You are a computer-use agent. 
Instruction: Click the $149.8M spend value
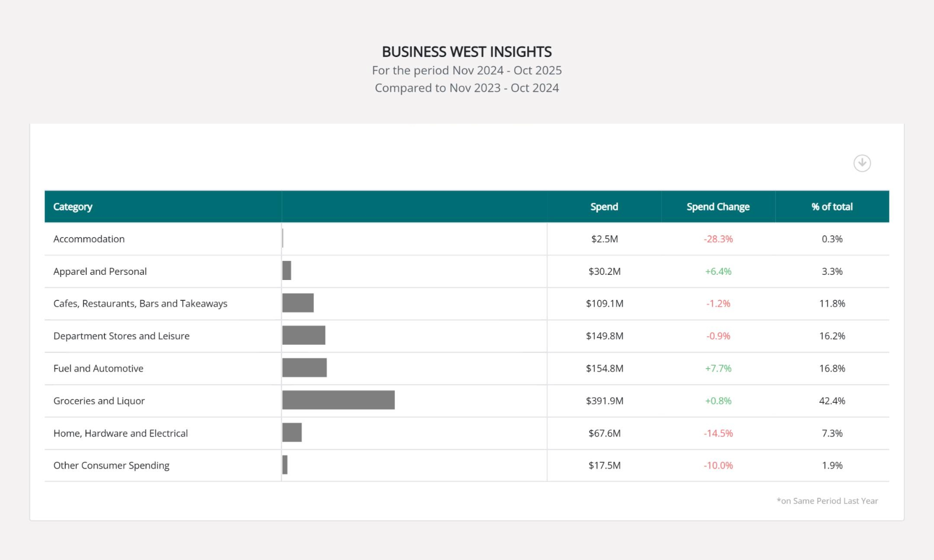click(x=605, y=336)
